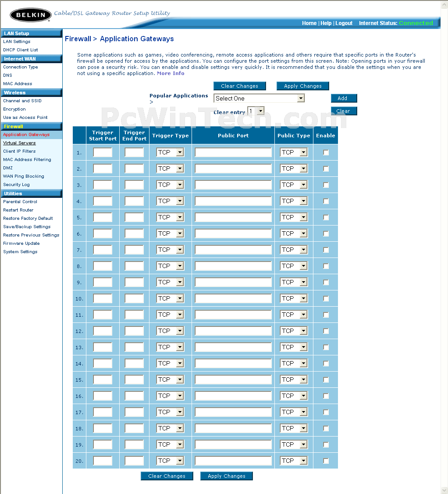
Task: Open WAN Ping Blocking page
Action: tap(24, 176)
